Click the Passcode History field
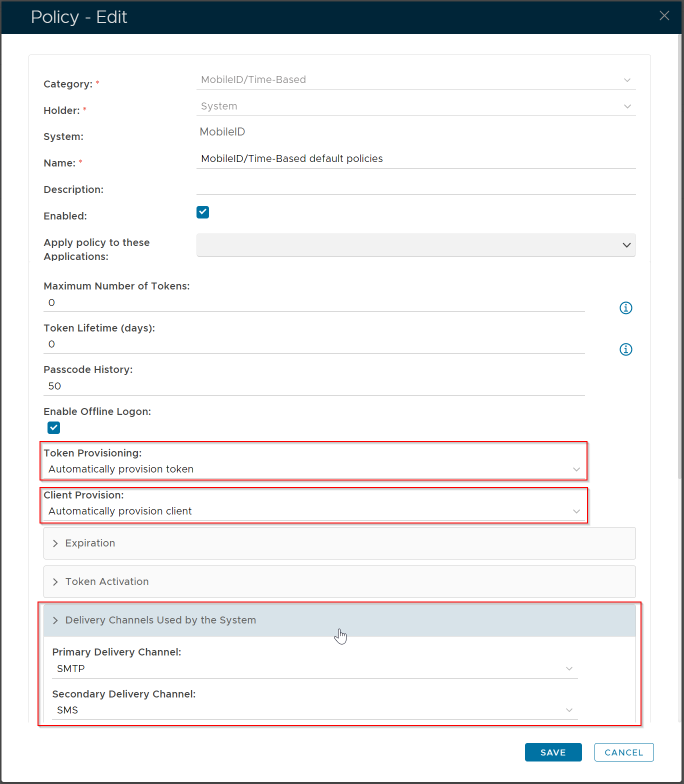 pos(313,386)
